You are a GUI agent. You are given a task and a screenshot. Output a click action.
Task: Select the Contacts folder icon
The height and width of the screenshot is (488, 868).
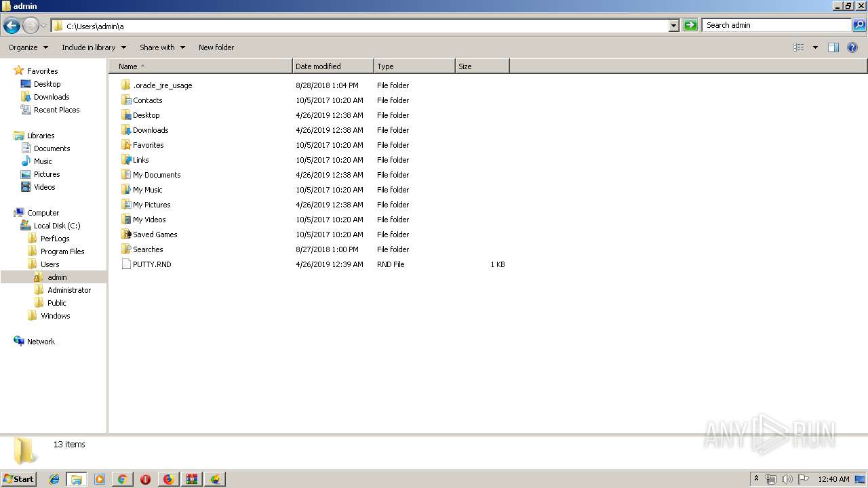(x=126, y=100)
